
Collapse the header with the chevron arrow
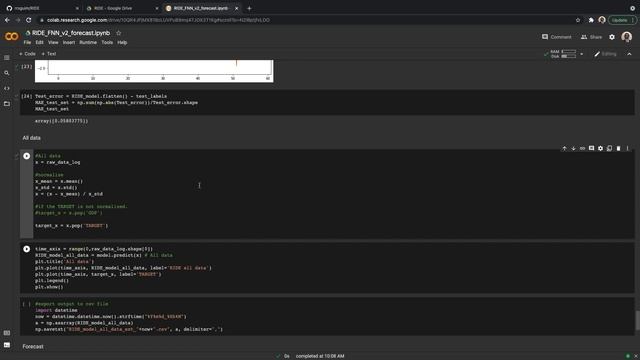coord(629,54)
